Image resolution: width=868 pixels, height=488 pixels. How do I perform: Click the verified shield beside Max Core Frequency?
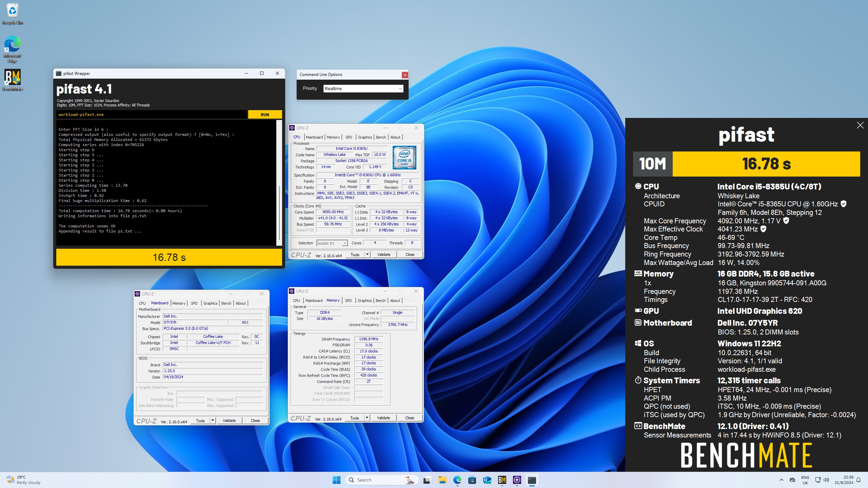786,221
